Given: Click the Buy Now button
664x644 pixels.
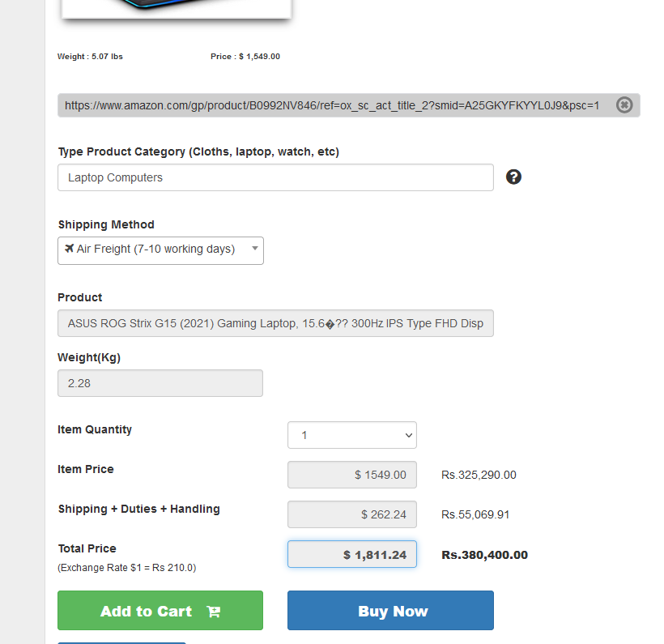Looking at the screenshot, I should click(390, 611).
